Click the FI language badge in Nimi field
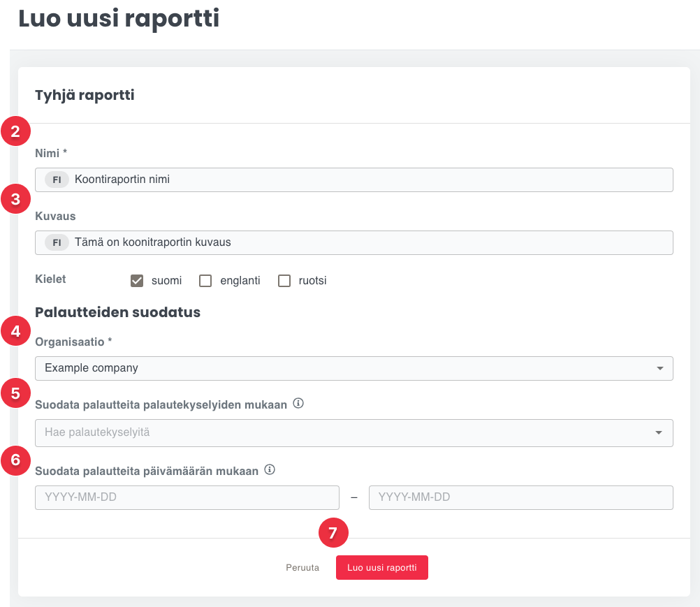 coord(57,180)
